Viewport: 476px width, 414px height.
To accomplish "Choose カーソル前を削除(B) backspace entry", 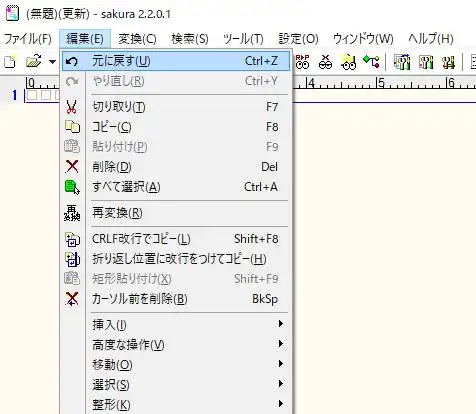I will point(176,299).
